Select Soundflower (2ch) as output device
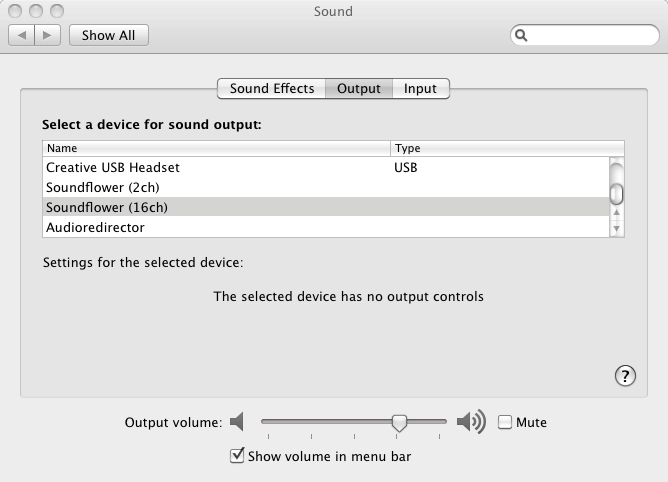 103,187
